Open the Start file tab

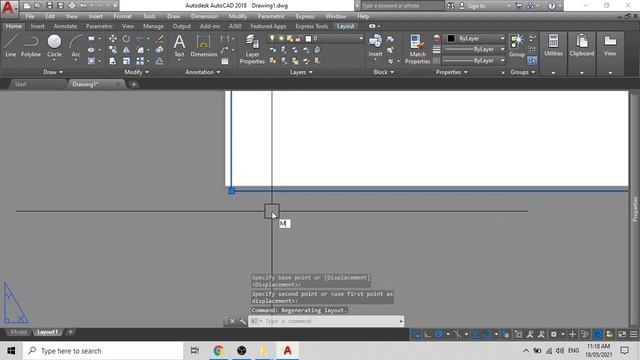coord(20,84)
